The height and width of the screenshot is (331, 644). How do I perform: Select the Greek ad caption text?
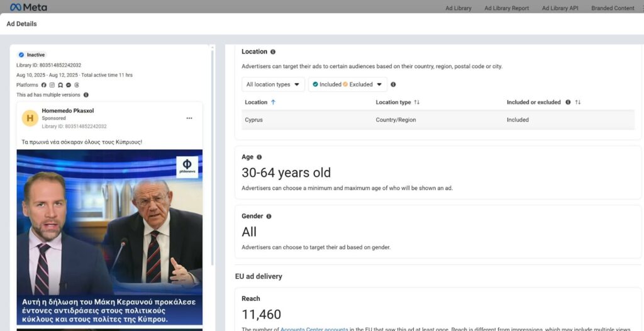point(82,142)
